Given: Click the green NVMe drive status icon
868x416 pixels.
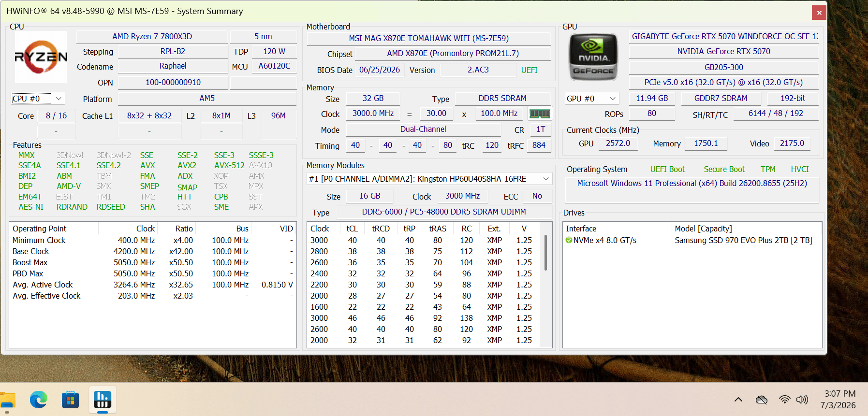Looking at the screenshot, I should click(x=569, y=241).
